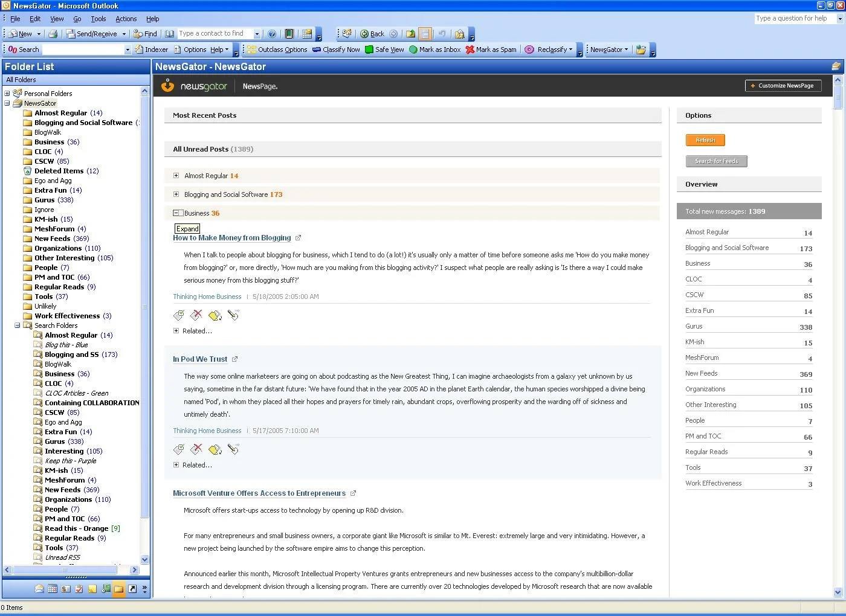
Task: Open Contacts in the navigation bar
Action: (x=66, y=589)
